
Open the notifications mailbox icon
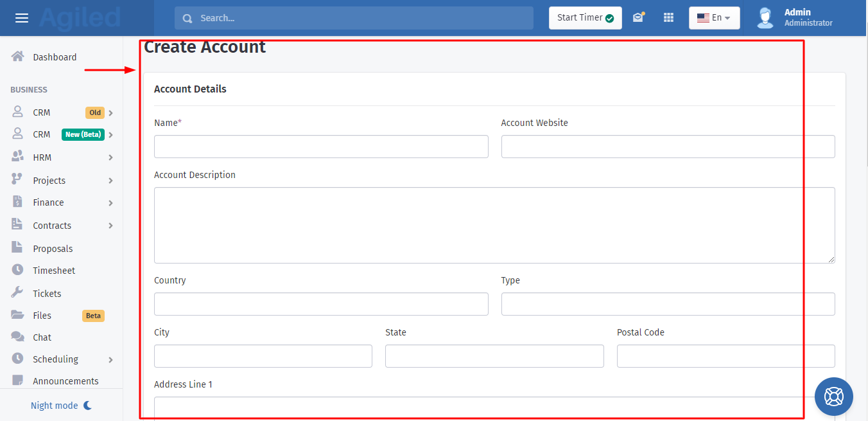[638, 18]
